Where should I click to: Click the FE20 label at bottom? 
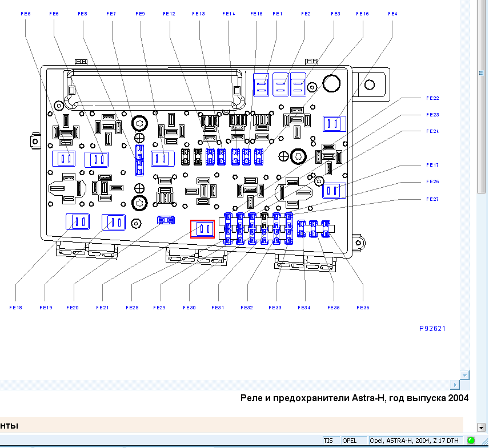(x=73, y=308)
